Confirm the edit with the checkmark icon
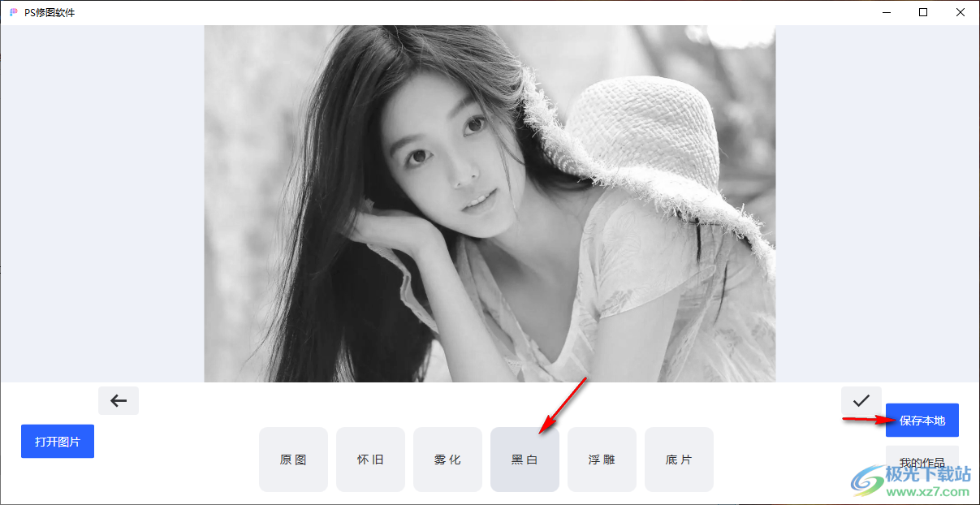 coord(861,400)
